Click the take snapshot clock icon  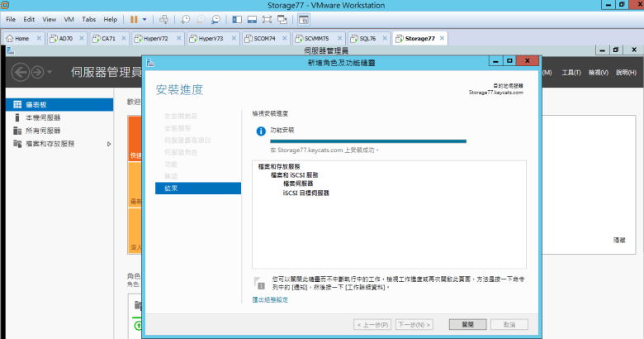tap(186, 18)
